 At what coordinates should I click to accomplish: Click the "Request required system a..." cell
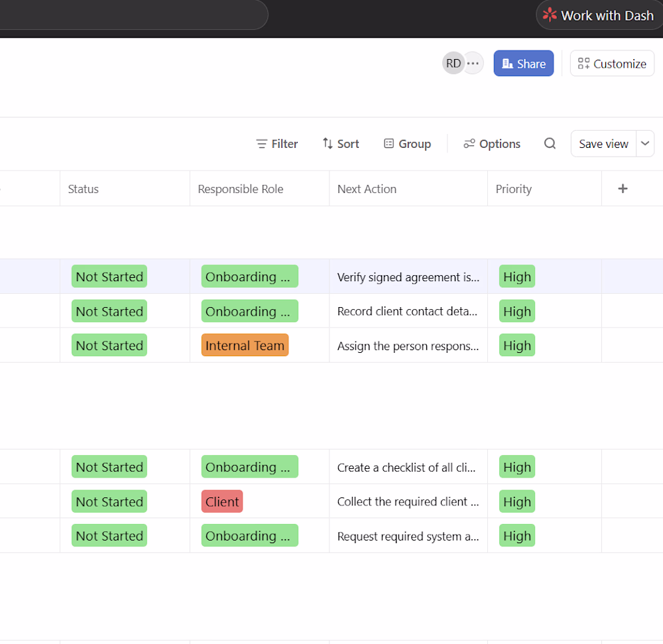(x=408, y=536)
